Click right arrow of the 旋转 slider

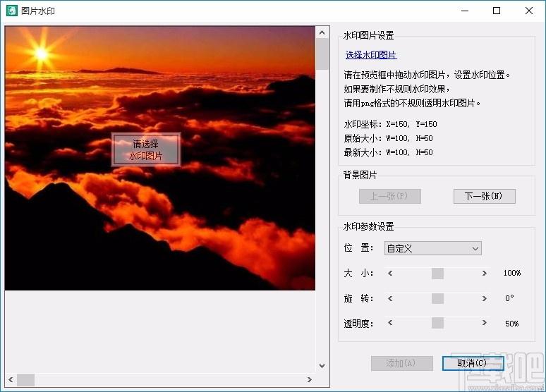(485, 298)
